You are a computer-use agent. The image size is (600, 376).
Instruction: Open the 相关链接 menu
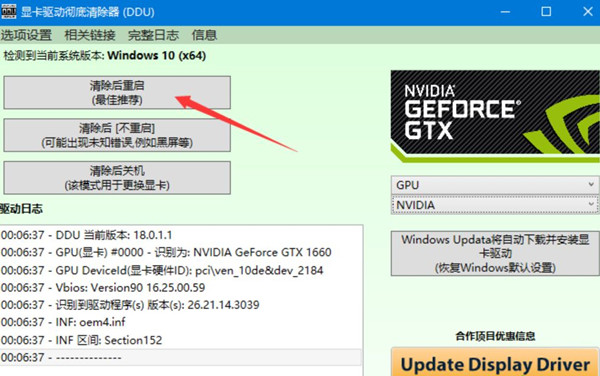(x=90, y=35)
